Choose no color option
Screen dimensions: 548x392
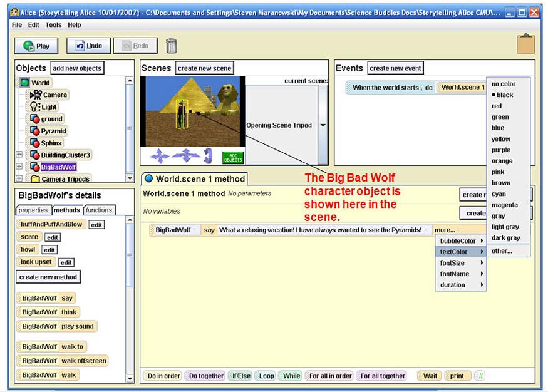(509, 84)
